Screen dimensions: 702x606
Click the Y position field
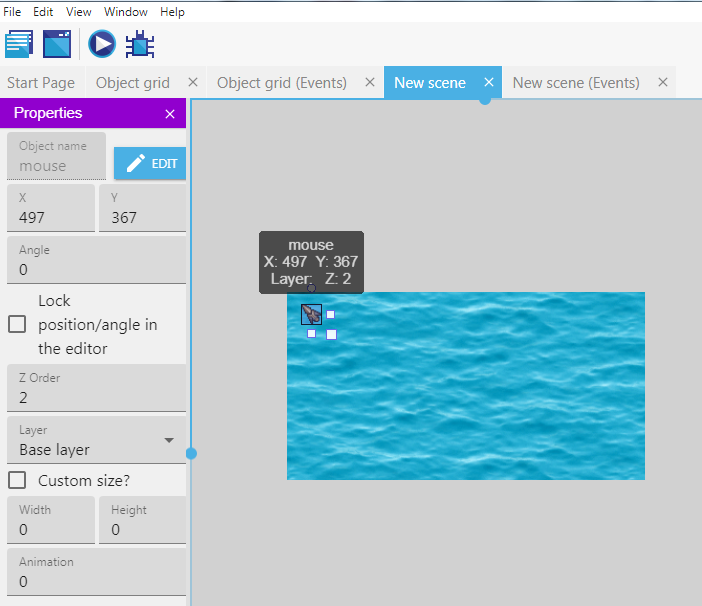pyautogui.click(x=142, y=208)
